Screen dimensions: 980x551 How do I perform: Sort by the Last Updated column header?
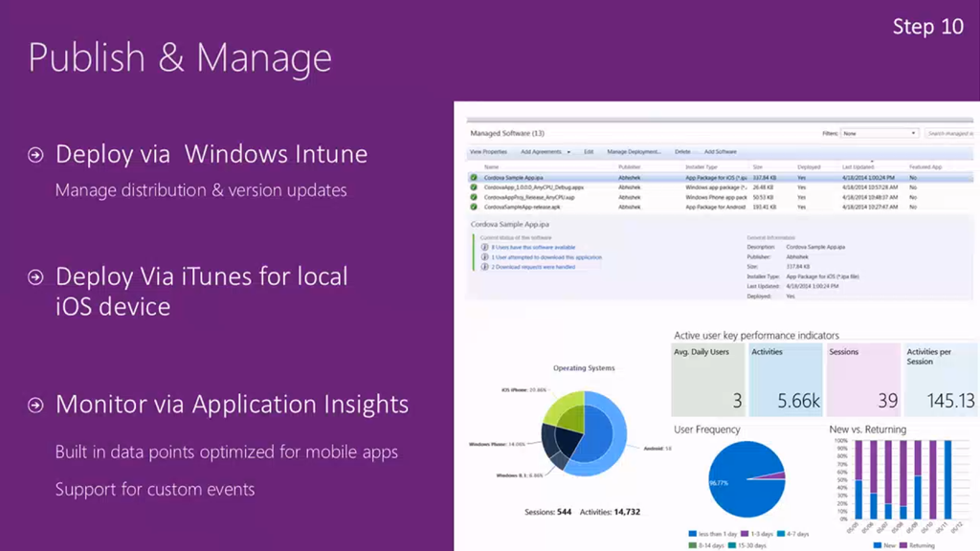click(x=857, y=167)
